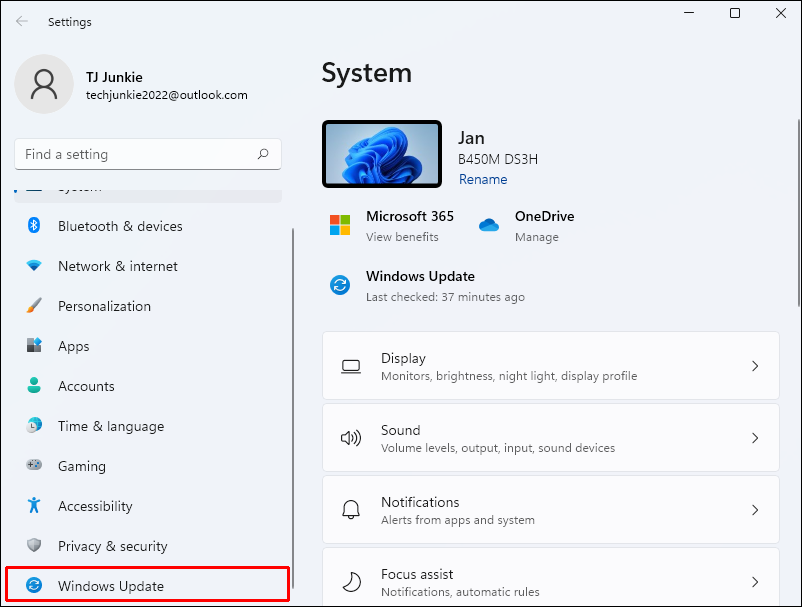Click the Rename link for the PC

click(x=483, y=179)
